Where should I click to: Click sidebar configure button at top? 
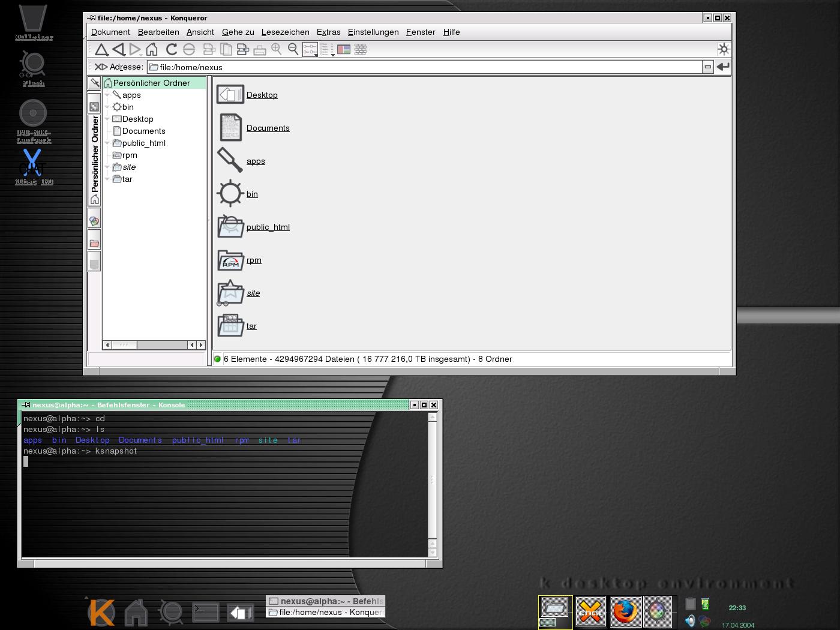94,83
